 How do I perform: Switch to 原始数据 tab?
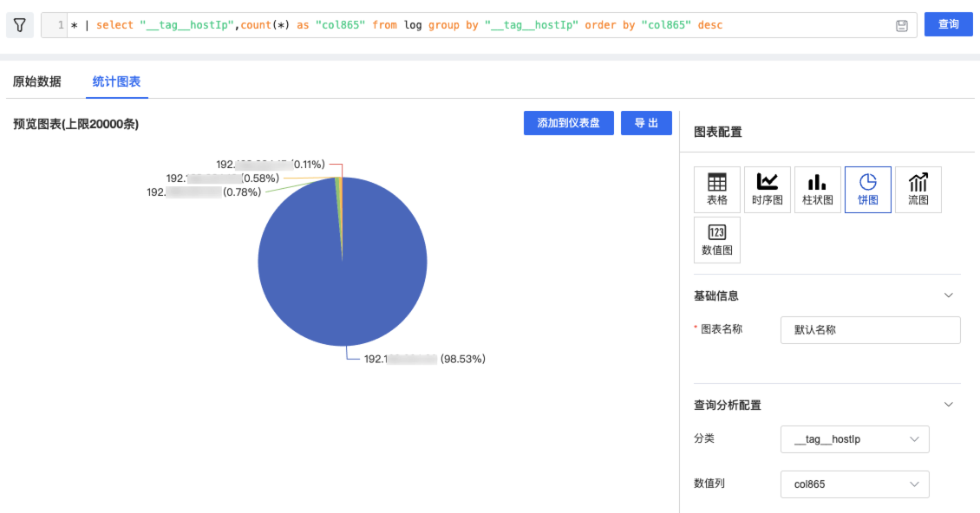pos(37,81)
